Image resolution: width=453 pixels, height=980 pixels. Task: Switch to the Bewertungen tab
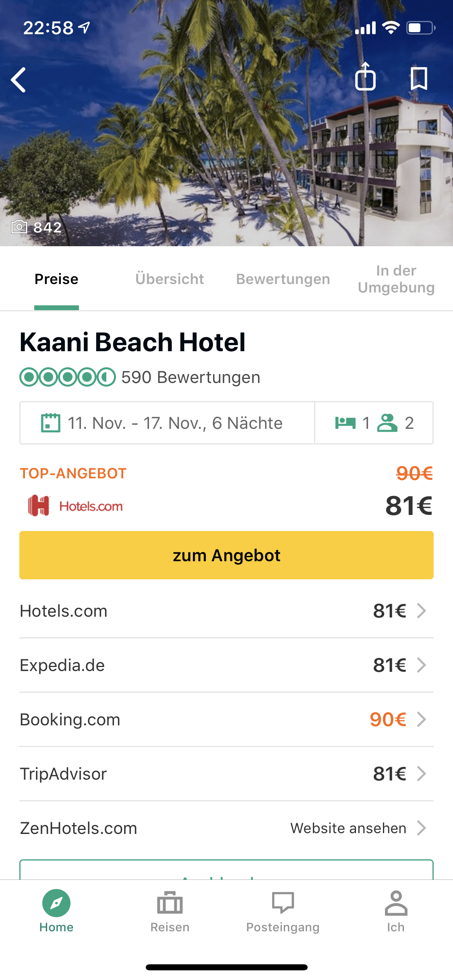(x=283, y=279)
